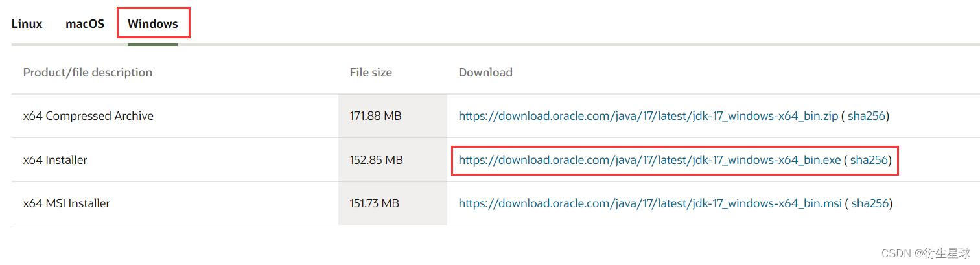Open sha256 link for the zip archive
The width and height of the screenshot is (980, 265).
tap(868, 116)
